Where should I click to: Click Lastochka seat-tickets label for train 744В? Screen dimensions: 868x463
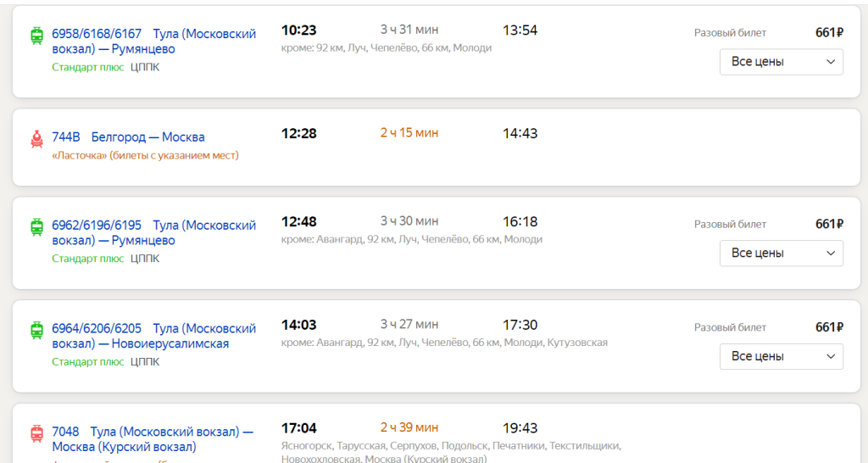(145, 156)
